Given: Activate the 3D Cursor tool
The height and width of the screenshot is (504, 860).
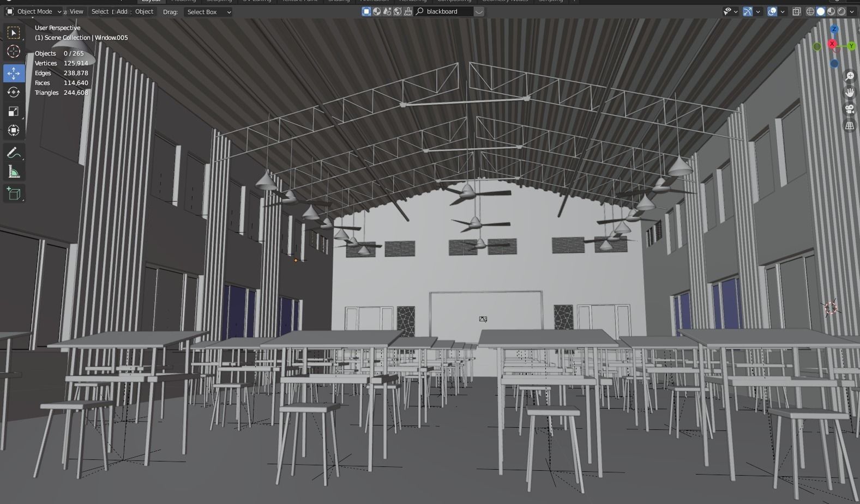Looking at the screenshot, I should click(x=14, y=51).
